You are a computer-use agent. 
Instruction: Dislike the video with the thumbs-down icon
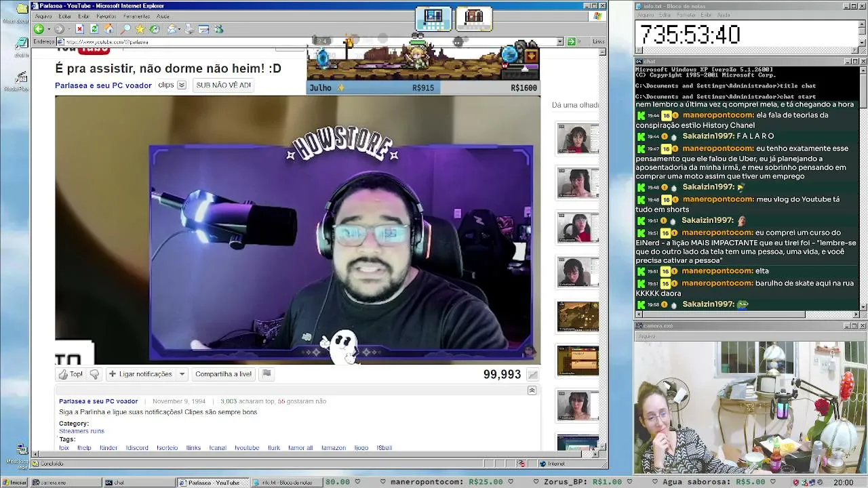pyautogui.click(x=94, y=374)
